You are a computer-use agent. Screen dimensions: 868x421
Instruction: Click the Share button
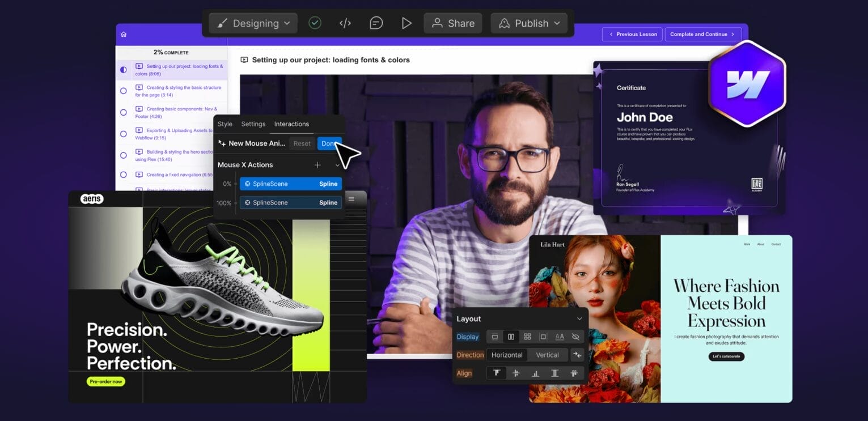tap(452, 23)
